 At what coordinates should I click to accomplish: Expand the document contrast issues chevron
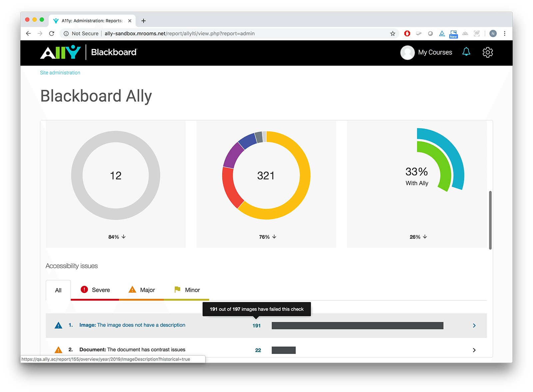(x=474, y=350)
